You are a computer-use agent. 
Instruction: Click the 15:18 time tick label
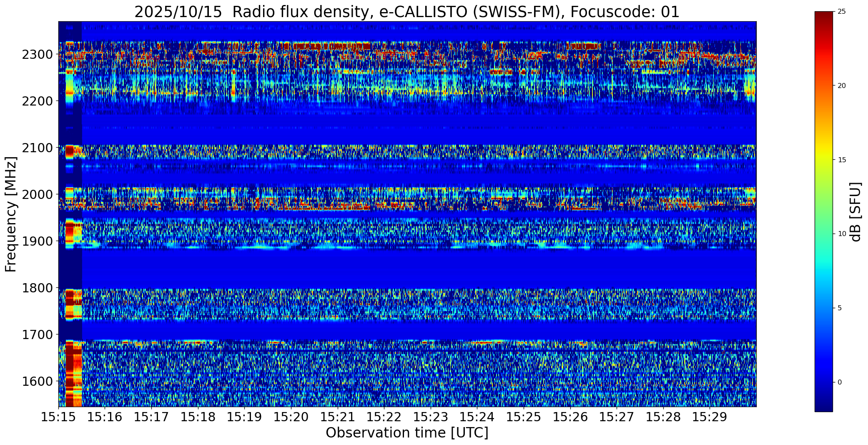[x=198, y=417]
